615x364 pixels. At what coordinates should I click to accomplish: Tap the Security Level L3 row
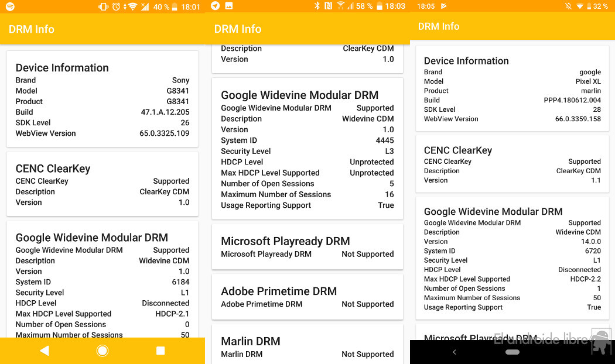pos(307,151)
